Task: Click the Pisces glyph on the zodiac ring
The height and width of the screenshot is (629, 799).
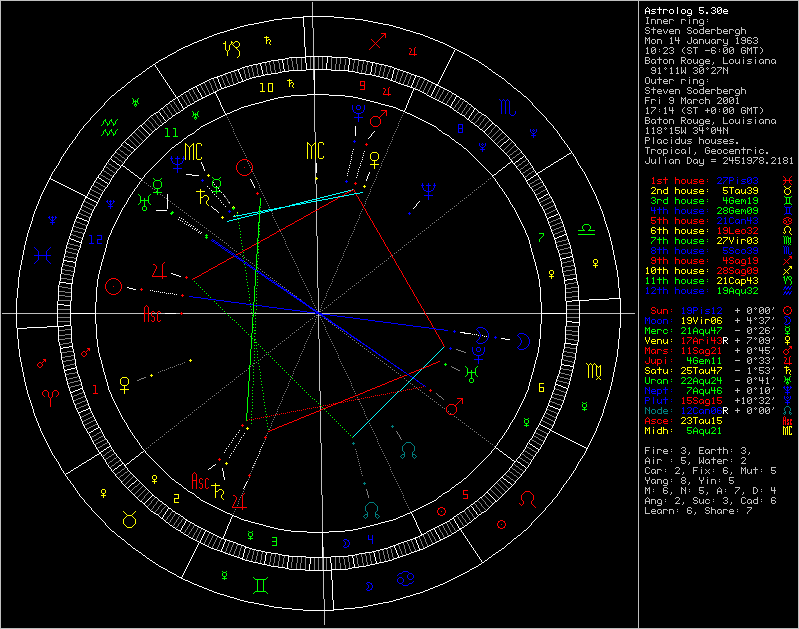Action: click(x=41, y=254)
